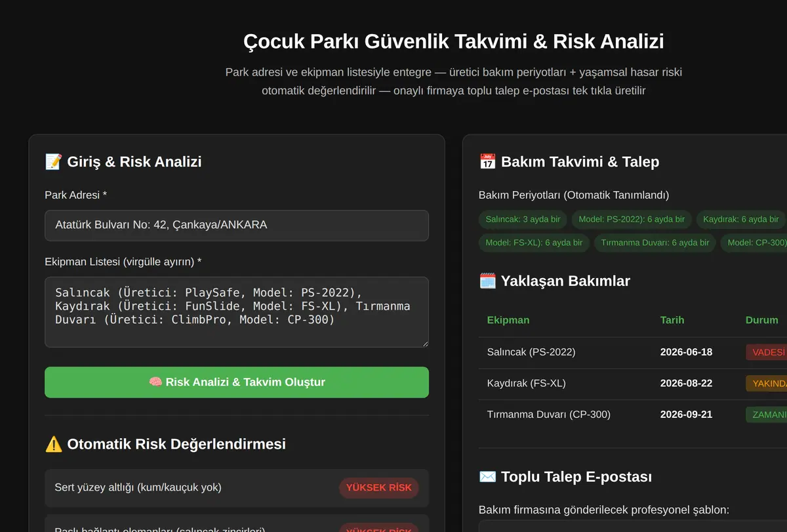Image resolution: width=787 pixels, height=532 pixels.
Task: Click Risk Analizi & Takvim Oluştur button
Action: (237, 382)
